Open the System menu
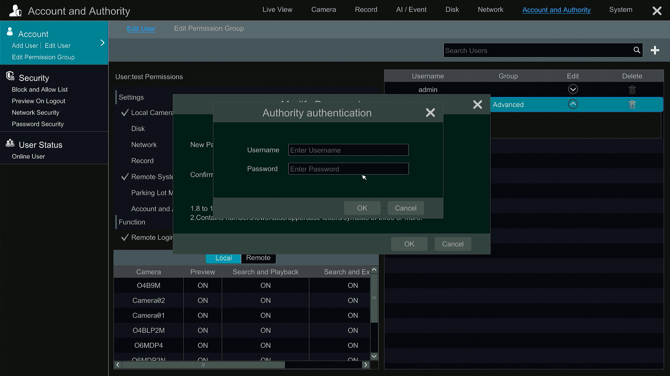 (x=620, y=9)
